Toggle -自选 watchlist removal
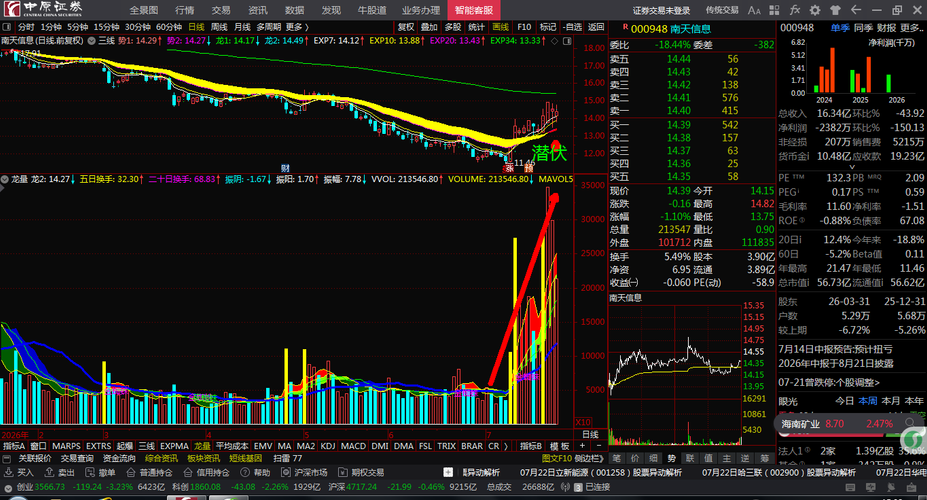 pyautogui.click(x=572, y=27)
